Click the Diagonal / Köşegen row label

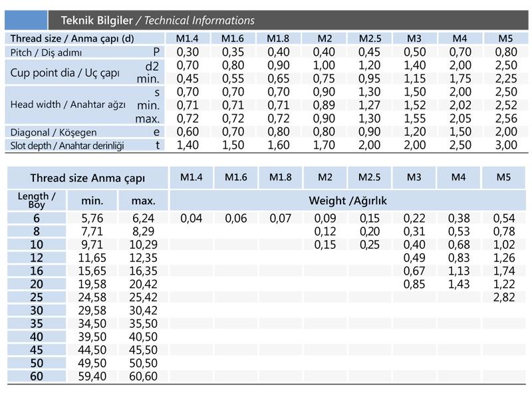[x=54, y=132]
